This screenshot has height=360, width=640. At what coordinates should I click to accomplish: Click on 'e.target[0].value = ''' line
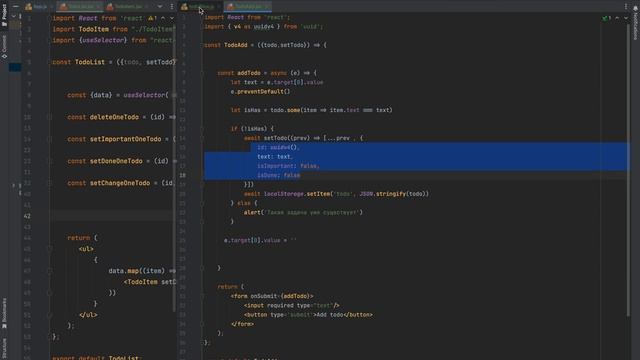tap(260, 240)
